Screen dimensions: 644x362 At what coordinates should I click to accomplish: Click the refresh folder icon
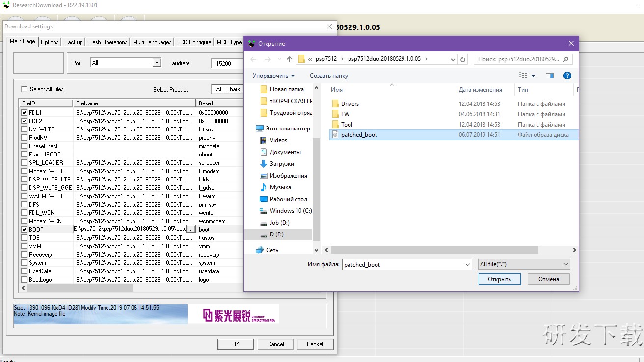(463, 59)
